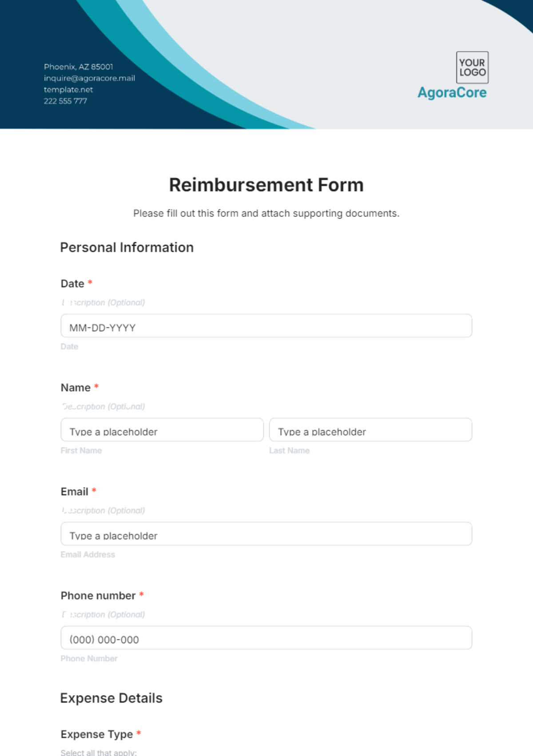Click the Phone number field label
The height and width of the screenshot is (756, 533).
98,596
